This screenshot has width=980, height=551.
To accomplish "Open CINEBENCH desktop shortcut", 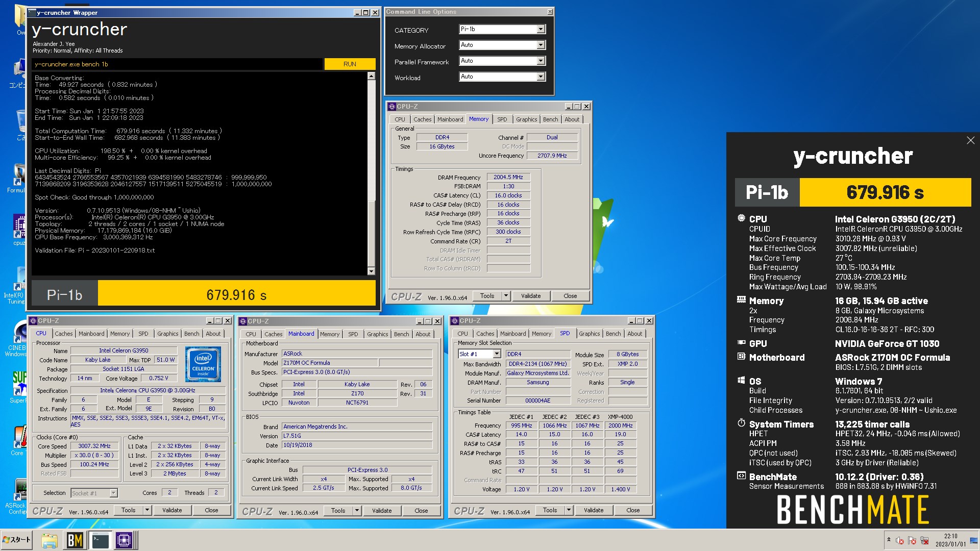I will 18,337.
